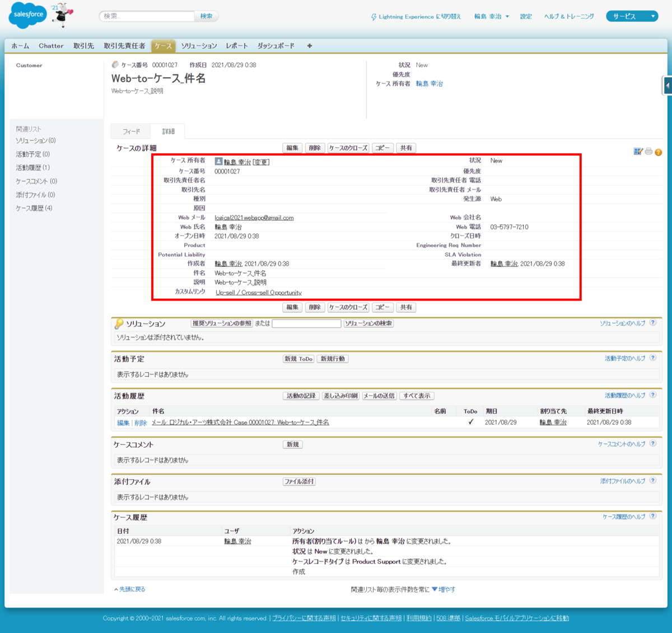This screenshot has height=633, width=672.
Task: Click help icon in ソリューション section
Action: (653, 323)
